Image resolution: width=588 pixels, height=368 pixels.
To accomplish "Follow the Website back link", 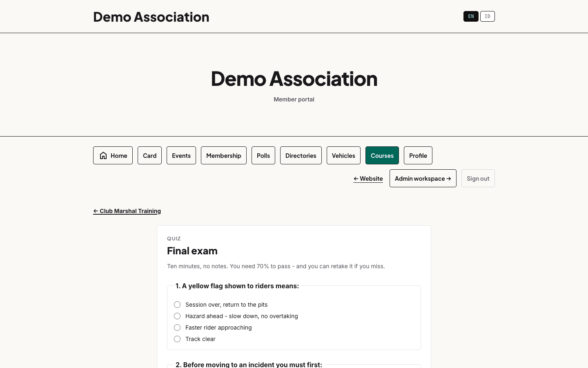I will tap(368, 178).
